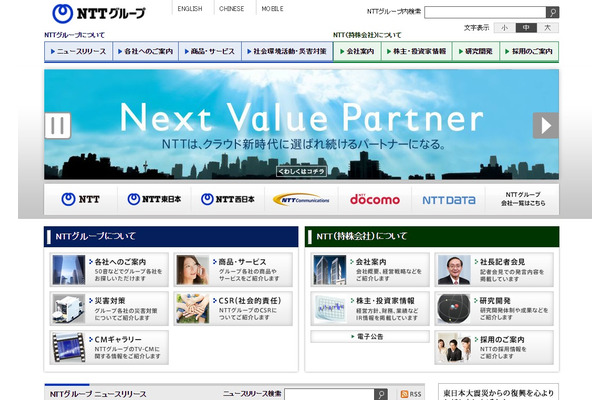Open the NTT Communications logo link
Image resolution: width=610 pixels, height=400 pixels.
click(x=299, y=199)
